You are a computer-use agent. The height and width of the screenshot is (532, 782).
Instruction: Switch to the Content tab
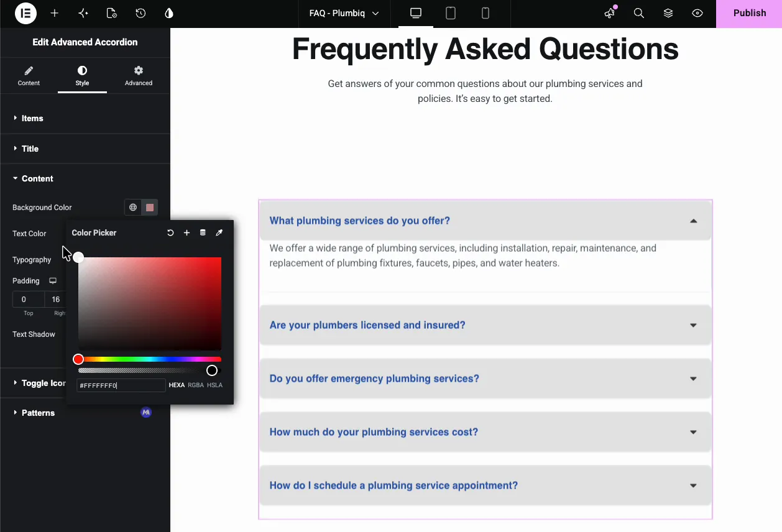pos(29,76)
